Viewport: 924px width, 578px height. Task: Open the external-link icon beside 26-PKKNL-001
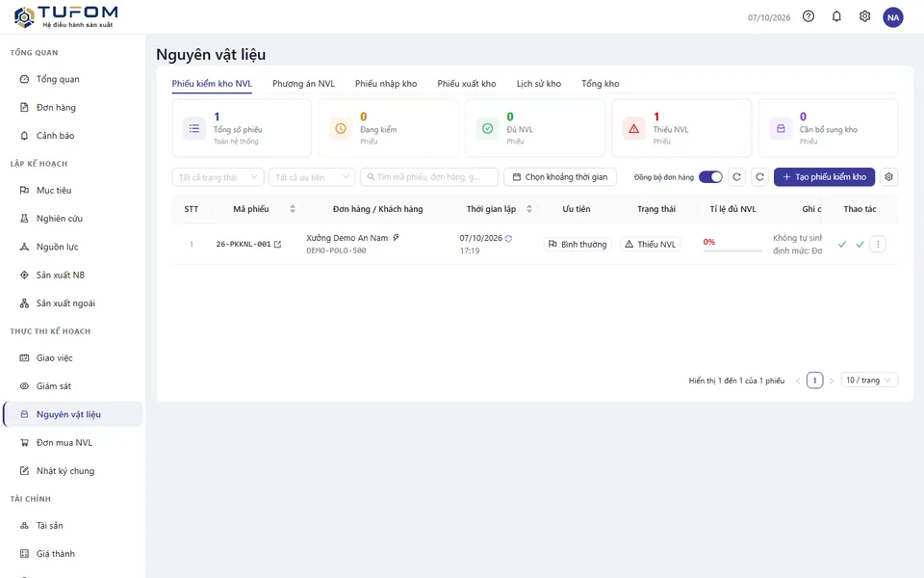pyautogui.click(x=277, y=244)
